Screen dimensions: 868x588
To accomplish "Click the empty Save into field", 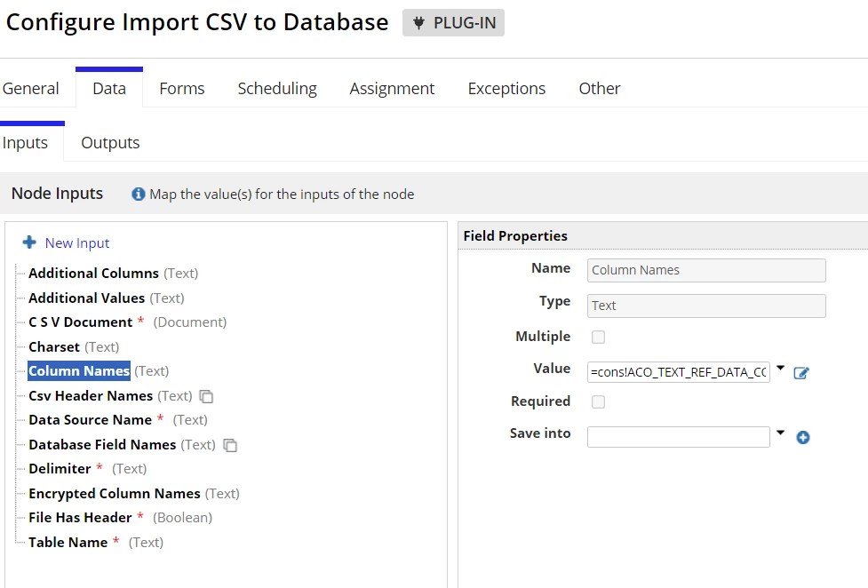I will 678,437.
